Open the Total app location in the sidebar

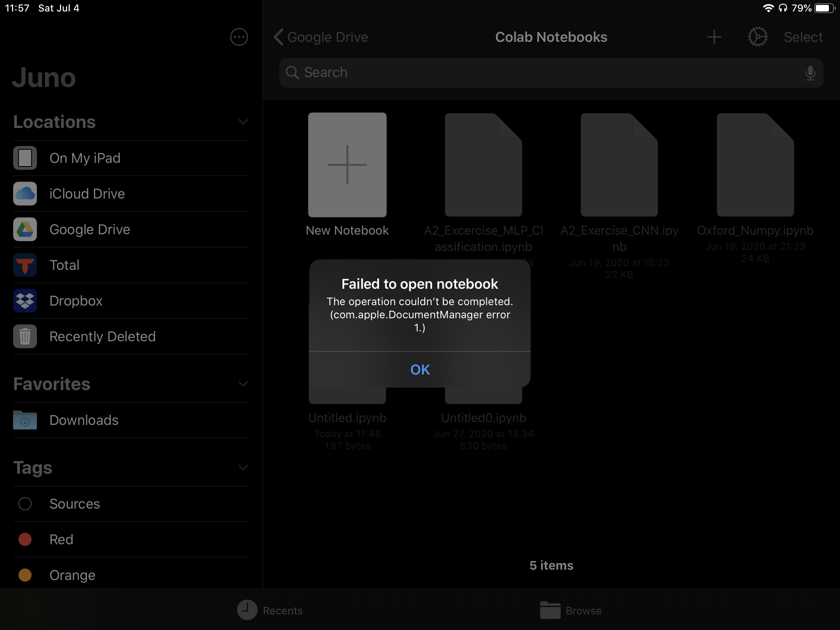pyautogui.click(x=64, y=265)
